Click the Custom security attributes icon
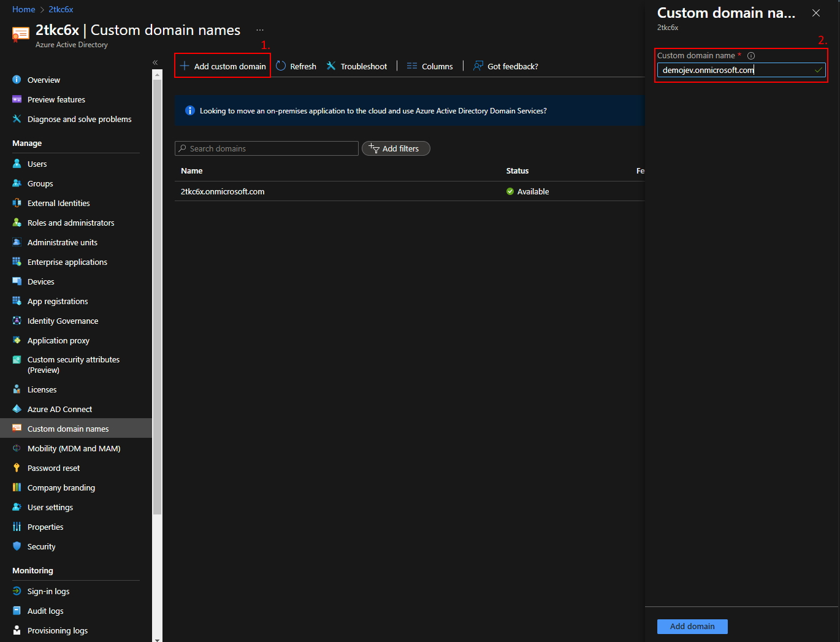The width and height of the screenshot is (840, 642). [x=17, y=360]
